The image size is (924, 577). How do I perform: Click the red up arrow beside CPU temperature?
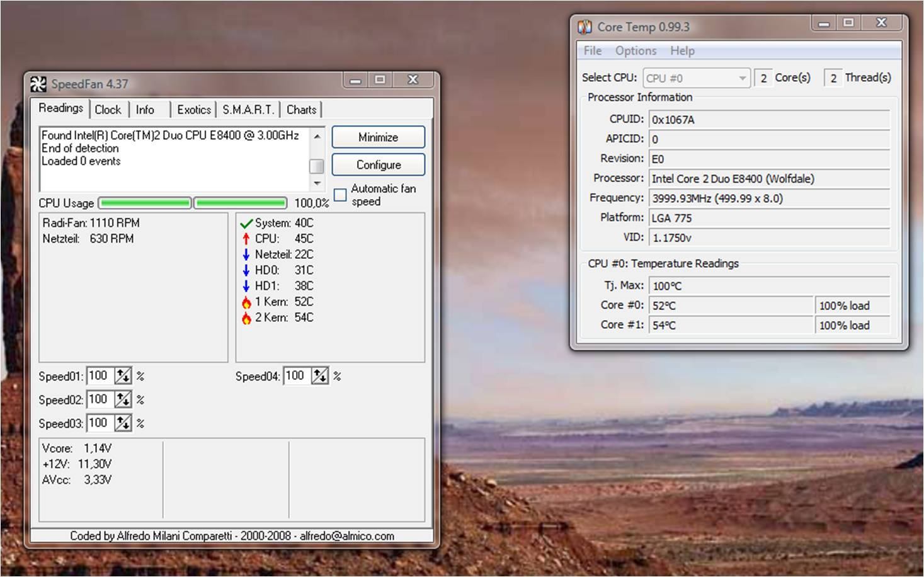246,239
